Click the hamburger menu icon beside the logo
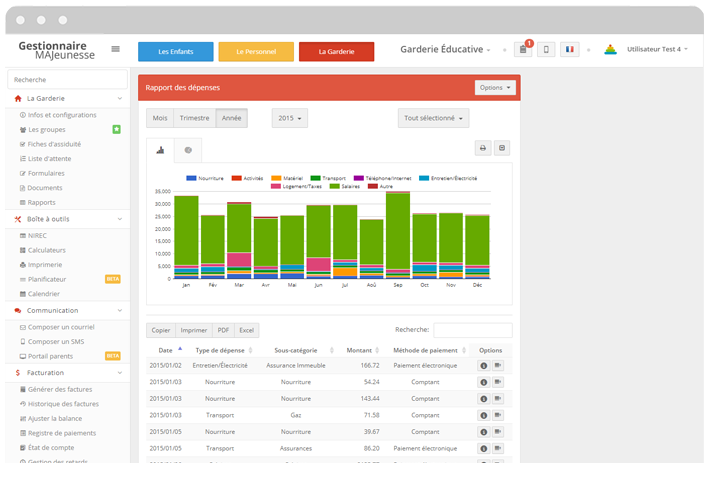This screenshot has height=478, width=710. pyautogui.click(x=116, y=49)
